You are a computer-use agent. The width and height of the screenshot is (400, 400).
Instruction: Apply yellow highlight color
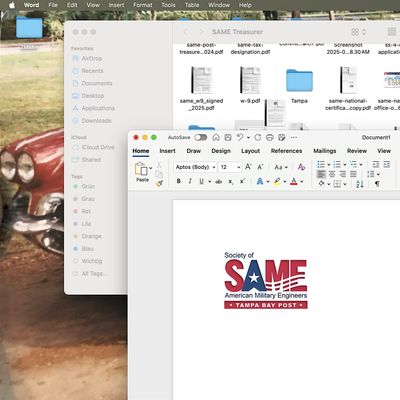[277, 181]
